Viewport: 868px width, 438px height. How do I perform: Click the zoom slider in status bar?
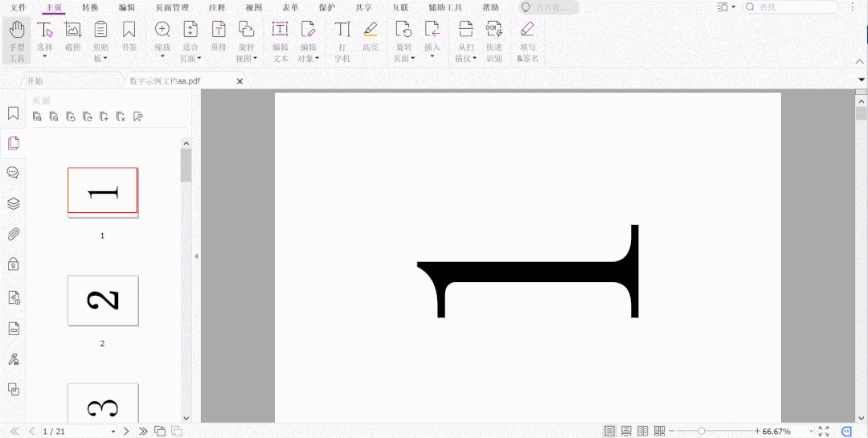click(x=702, y=432)
